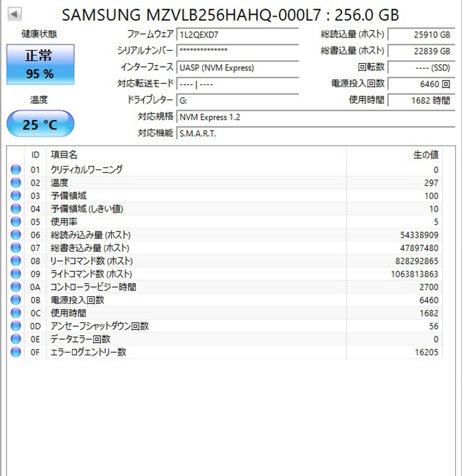
Task: Click the S.M.A.R.T. features field
Action: (316, 133)
